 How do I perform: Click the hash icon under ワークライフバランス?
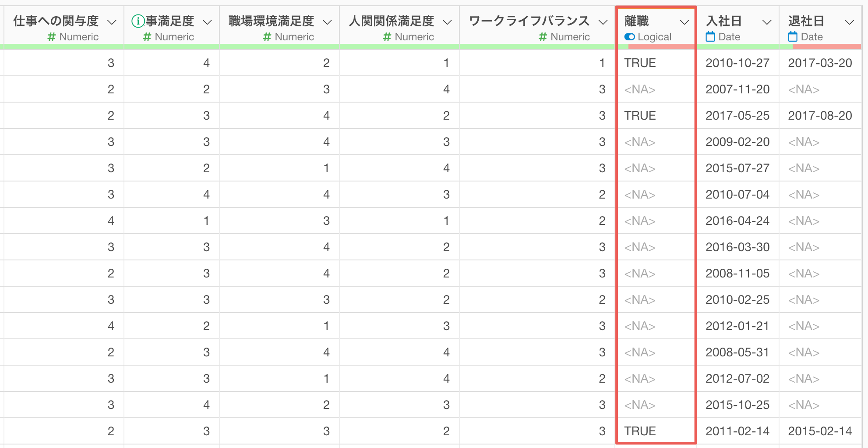click(x=543, y=37)
